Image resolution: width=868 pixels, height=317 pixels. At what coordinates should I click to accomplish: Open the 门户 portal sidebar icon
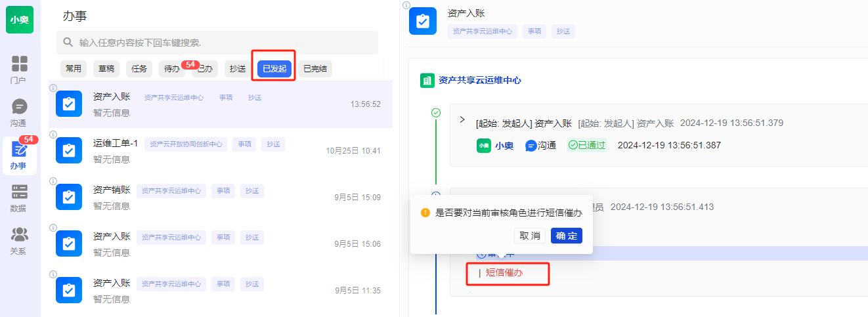tap(19, 70)
